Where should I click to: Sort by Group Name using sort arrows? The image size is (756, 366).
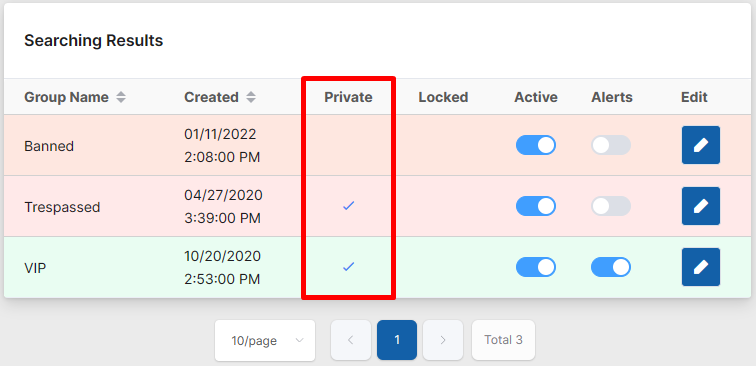pyautogui.click(x=121, y=97)
